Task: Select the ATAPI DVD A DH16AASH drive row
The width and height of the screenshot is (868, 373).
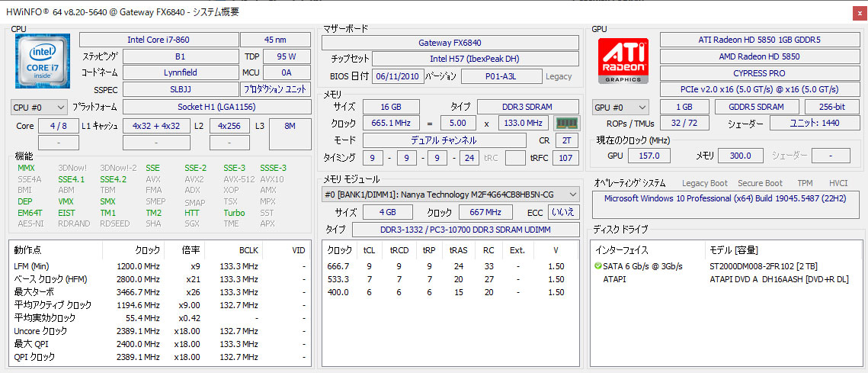Action: [725, 279]
